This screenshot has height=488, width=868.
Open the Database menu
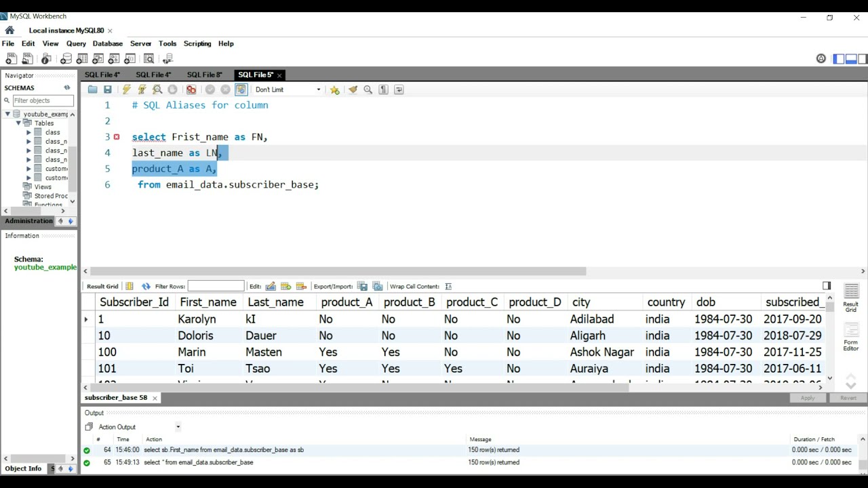(x=107, y=43)
